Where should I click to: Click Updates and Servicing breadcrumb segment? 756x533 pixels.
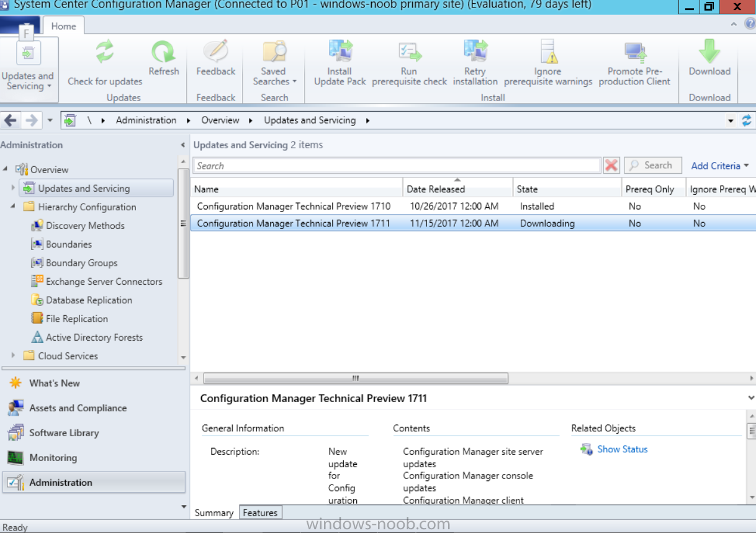310,120
